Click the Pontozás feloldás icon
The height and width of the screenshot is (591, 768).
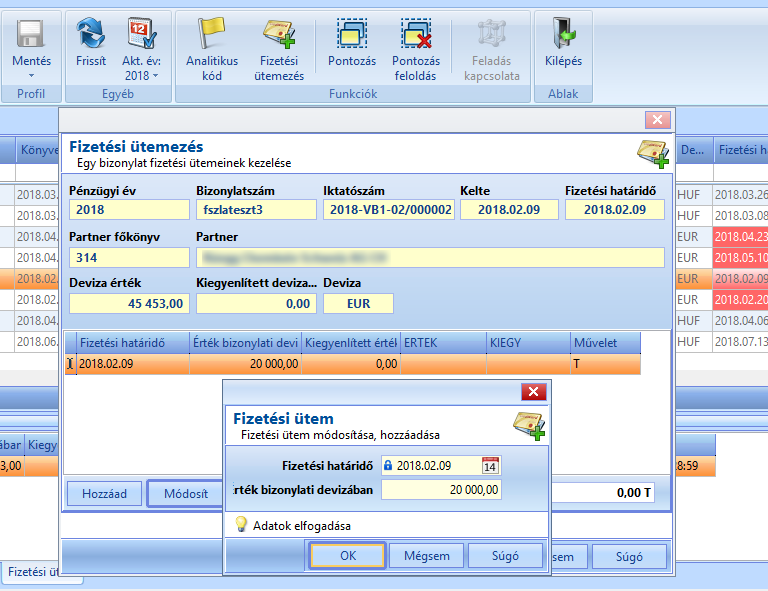click(416, 33)
